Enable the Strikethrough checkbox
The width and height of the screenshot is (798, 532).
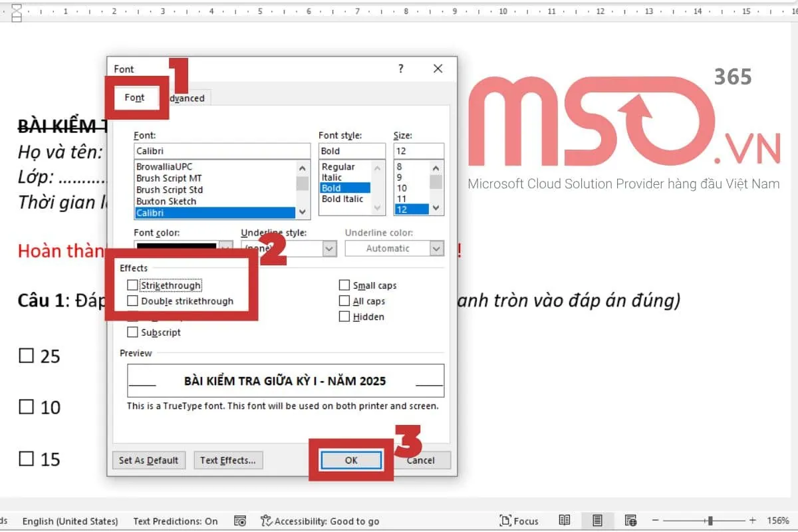click(x=132, y=285)
